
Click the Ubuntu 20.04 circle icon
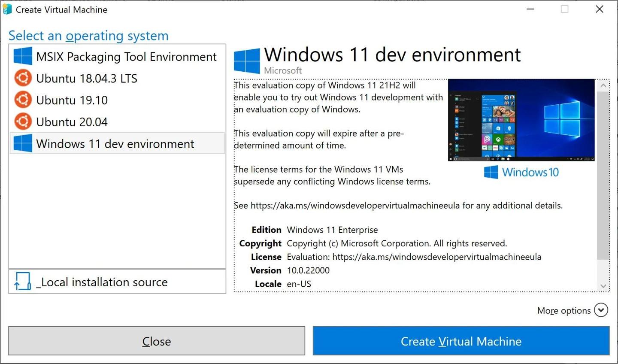tap(22, 121)
